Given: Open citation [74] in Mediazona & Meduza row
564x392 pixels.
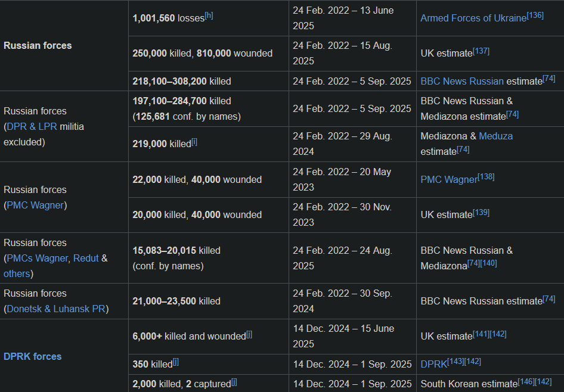Looking at the screenshot, I should (463, 150).
